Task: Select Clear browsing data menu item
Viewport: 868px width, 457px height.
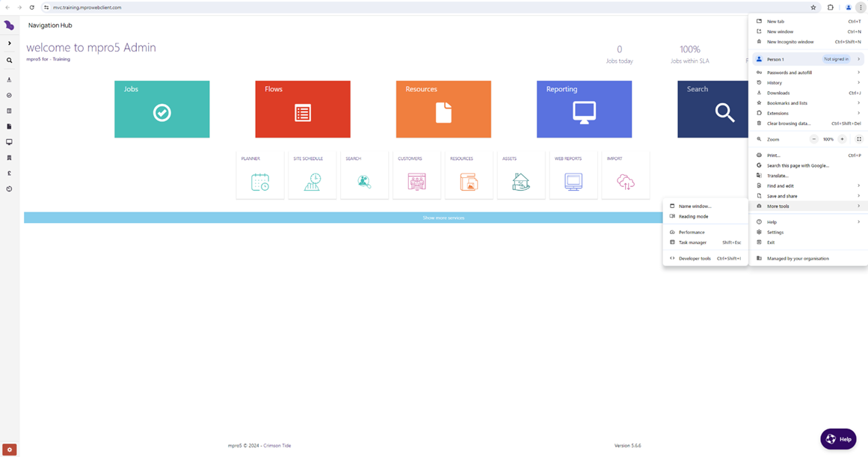Action: [x=808, y=123]
